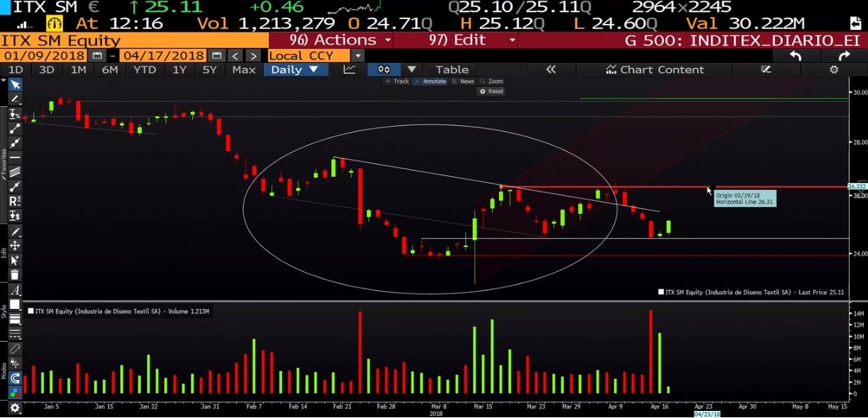868x418 pixels.
Task: Open the annotate edit pencil icon in top bar
Action: coord(766,69)
